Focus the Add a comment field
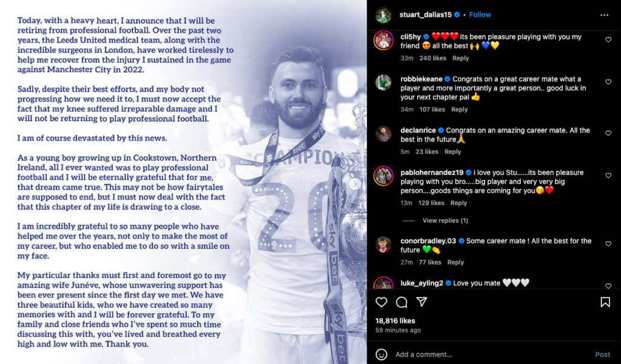 tap(491, 354)
